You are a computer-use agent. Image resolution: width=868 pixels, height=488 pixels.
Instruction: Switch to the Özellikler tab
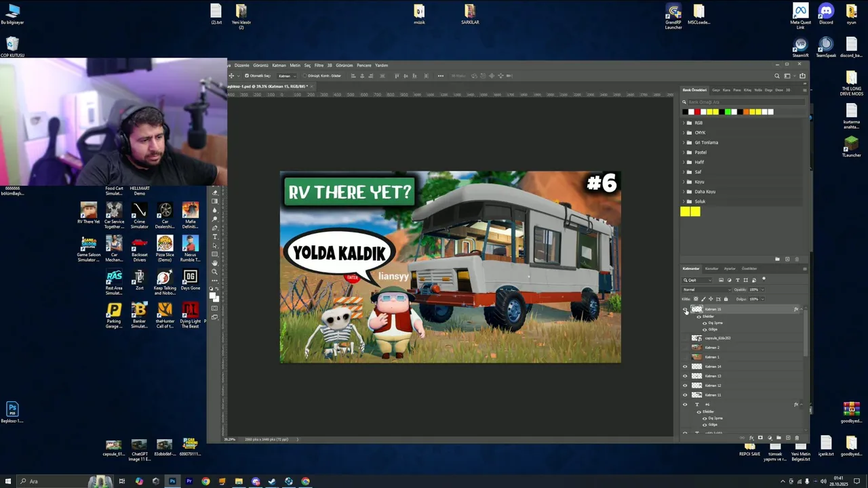(x=749, y=268)
